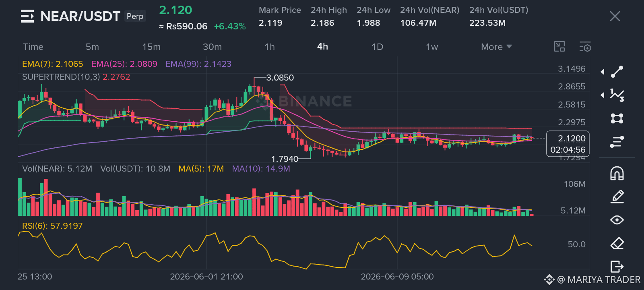644x290 pixels.
Task: Click 24h High value 2.186
Action: [x=322, y=23]
